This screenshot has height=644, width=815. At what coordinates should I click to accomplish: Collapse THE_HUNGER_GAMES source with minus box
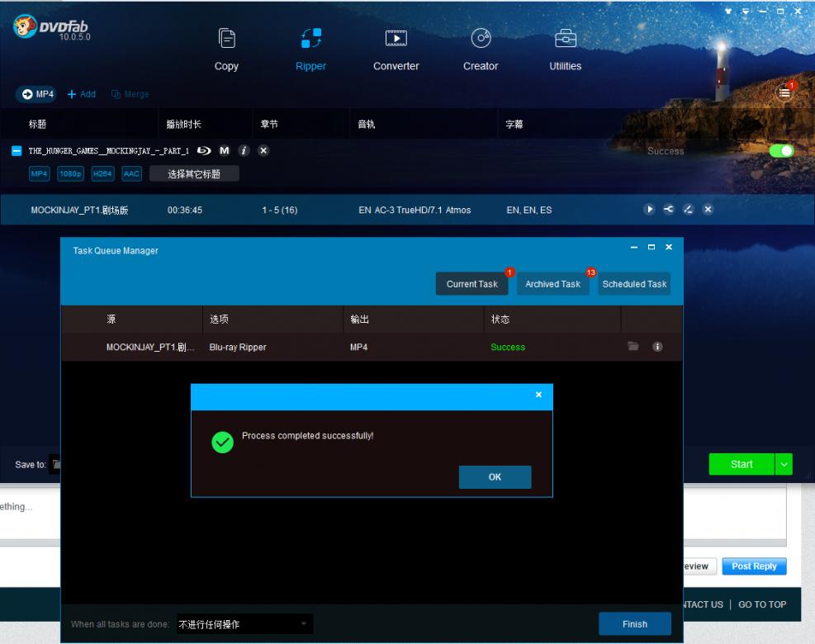click(17, 151)
